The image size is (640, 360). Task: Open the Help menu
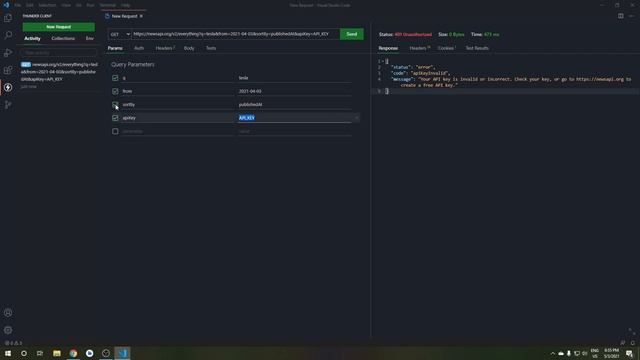pos(125,5)
